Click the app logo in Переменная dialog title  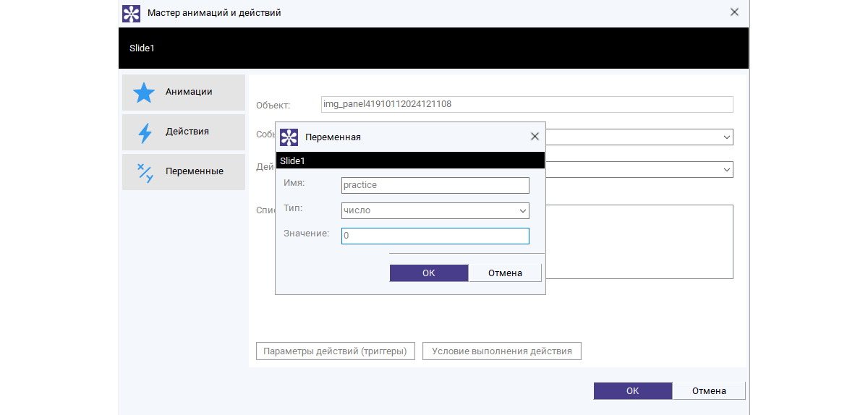tap(289, 137)
